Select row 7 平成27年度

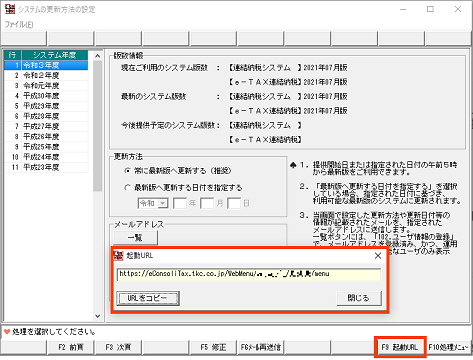[x=46, y=126]
